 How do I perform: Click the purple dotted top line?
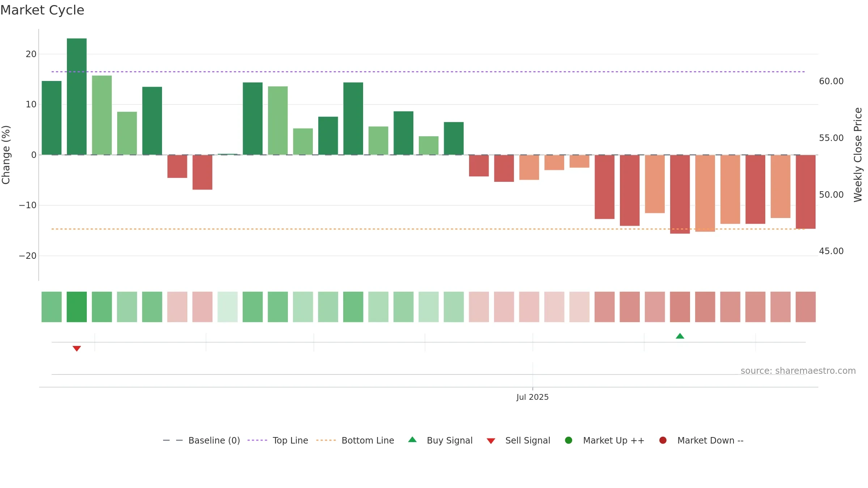point(428,72)
